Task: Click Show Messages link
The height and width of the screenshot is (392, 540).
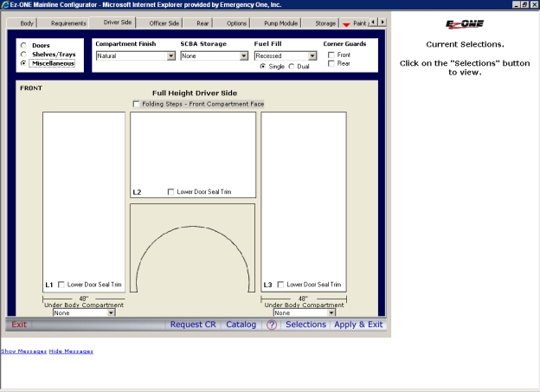Action: point(23,351)
